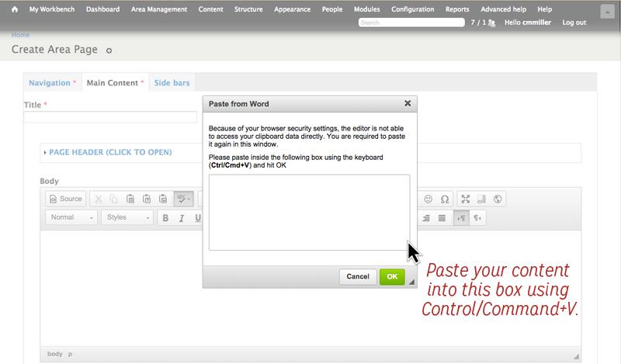Viewport: 621px width, 364px height.
Task: Click the Home icon in admin bar
Action: (14, 9)
